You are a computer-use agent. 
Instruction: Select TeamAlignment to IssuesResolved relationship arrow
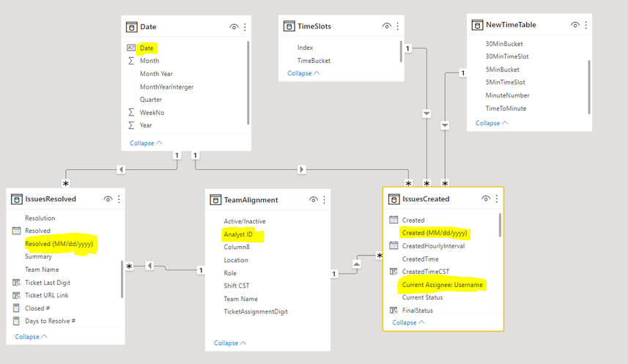[x=149, y=266]
